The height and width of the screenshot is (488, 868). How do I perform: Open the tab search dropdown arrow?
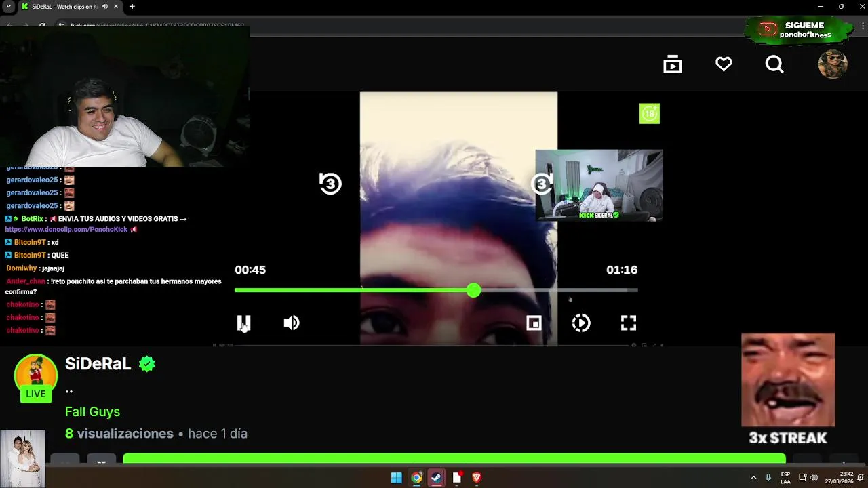click(7, 7)
